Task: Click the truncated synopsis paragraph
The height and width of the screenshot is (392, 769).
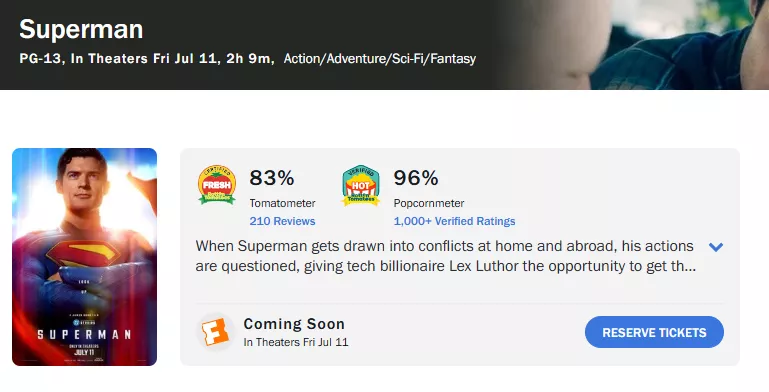Action: point(445,256)
